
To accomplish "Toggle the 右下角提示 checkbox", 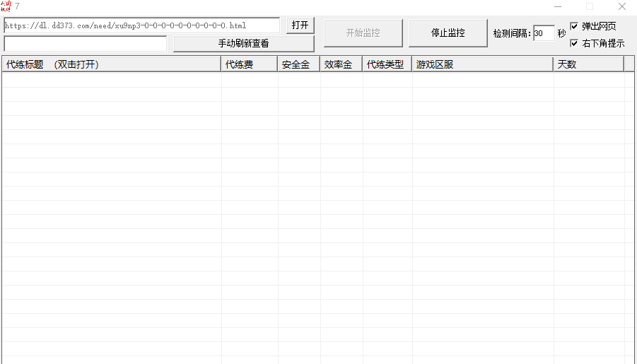I will click(574, 43).
